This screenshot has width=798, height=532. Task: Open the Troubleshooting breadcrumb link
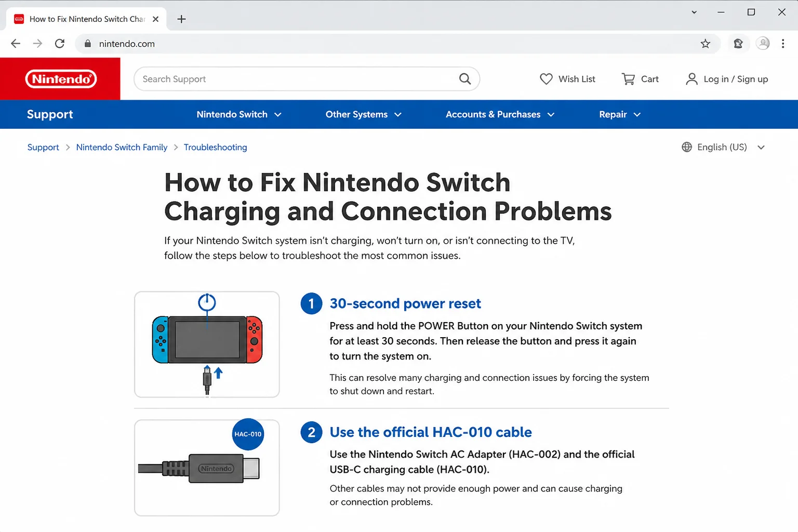pos(215,147)
